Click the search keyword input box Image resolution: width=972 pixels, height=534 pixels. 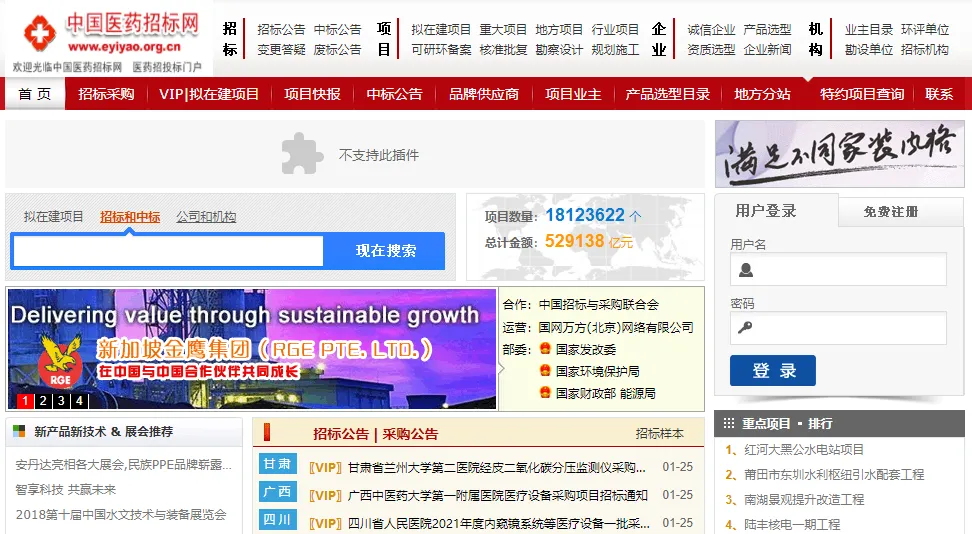(168, 251)
